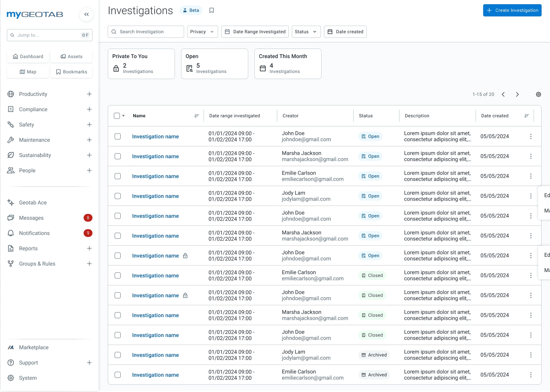Click the Beta badge next to title
Image resolution: width=550 pixels, height=392 pixels.
191,10
